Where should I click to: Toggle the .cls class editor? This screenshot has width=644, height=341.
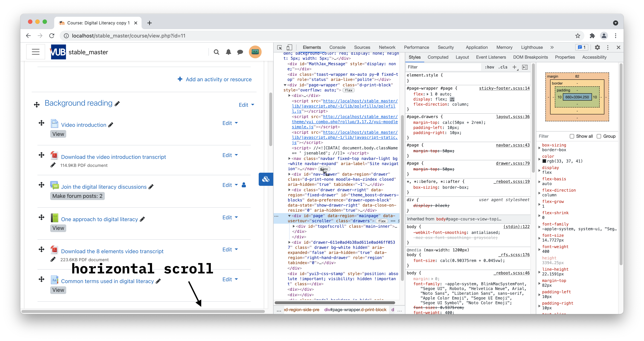tap(503, 67)
